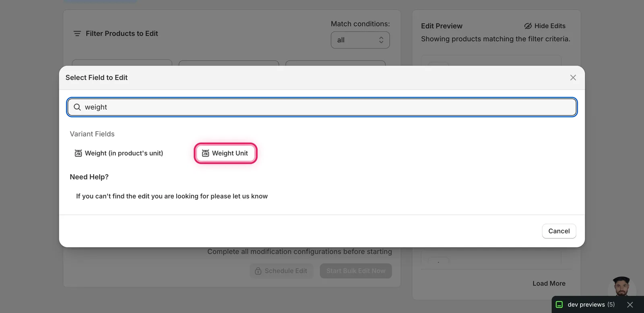Choose Weight (in product's unit) field
Screen dimensions: 644x313
tap(119, 153)
